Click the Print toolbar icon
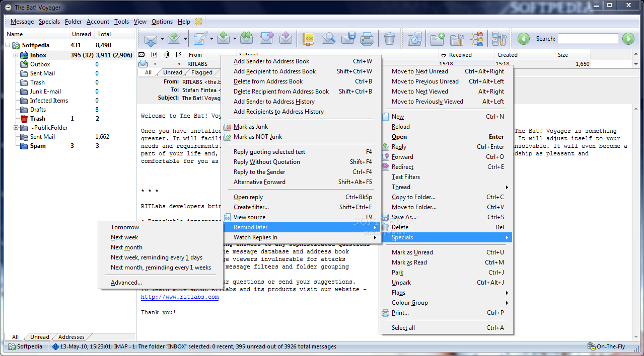The width and height of the screenshot is (644, 356). (x=367, y=39)
